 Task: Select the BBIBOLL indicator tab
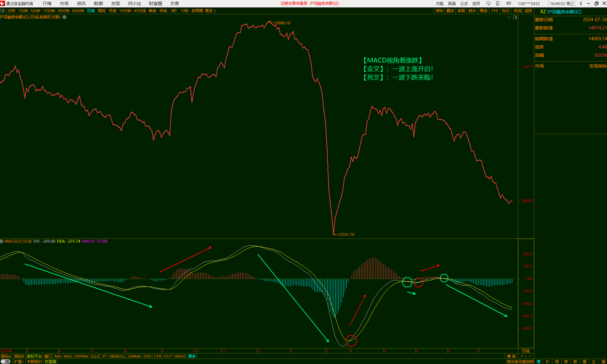(117, 356)
